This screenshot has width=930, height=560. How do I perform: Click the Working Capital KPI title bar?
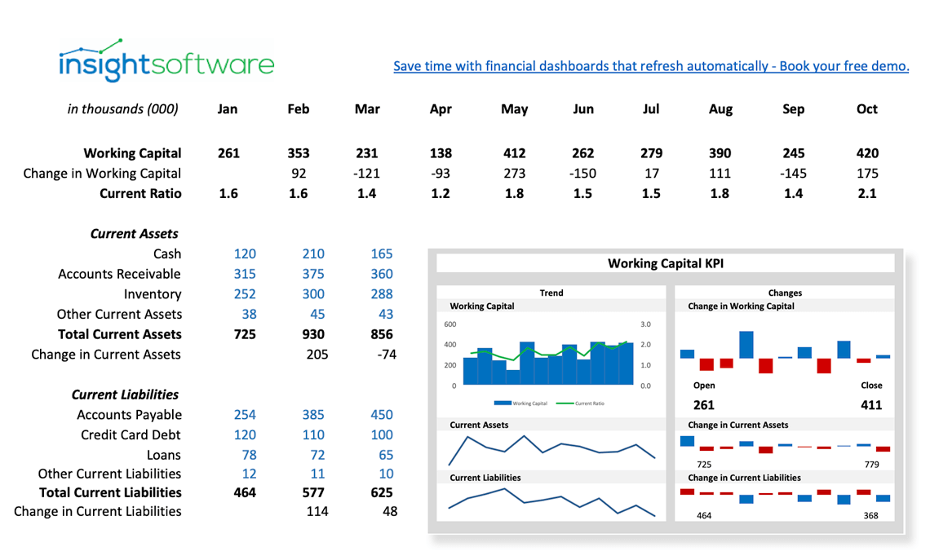pyautogui.click(x=665, y=262)
